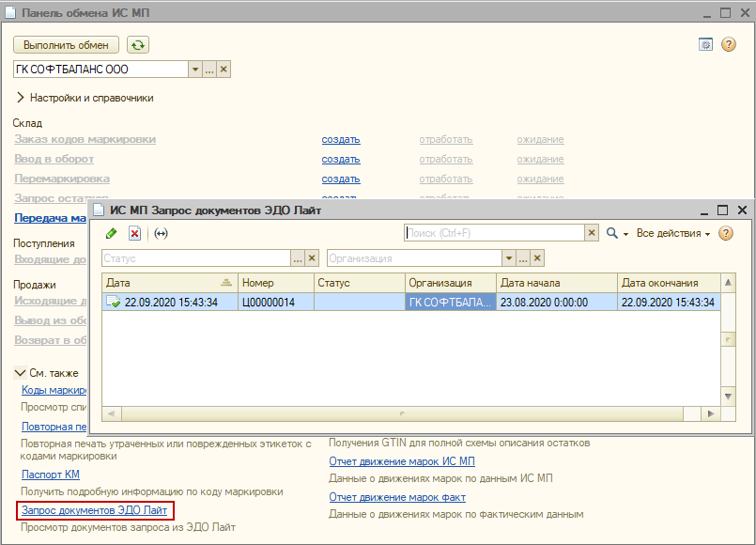The width and height of the screenshot is (756, 545).
Task: Click создать for Заказ кодов маркировки
Action: click(x=341, y=139)
